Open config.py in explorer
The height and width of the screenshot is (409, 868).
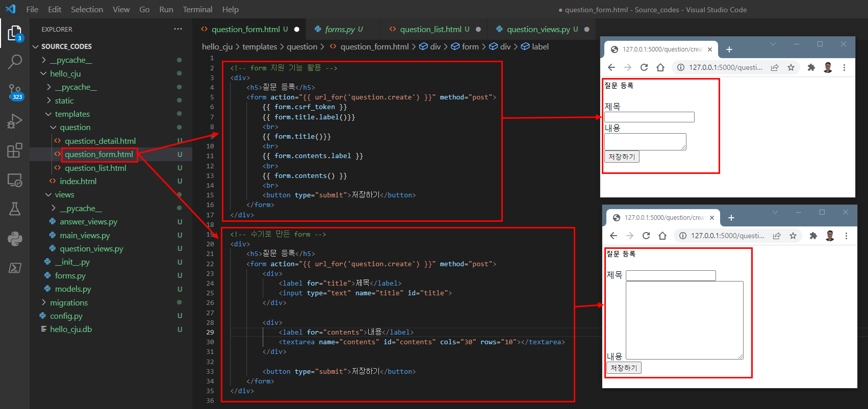[66, 316]
